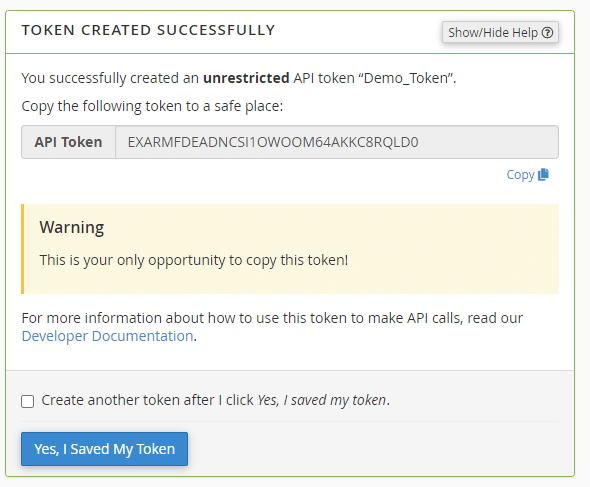Confirm with Yes, I Saved My Token

[x=104, y=449]
